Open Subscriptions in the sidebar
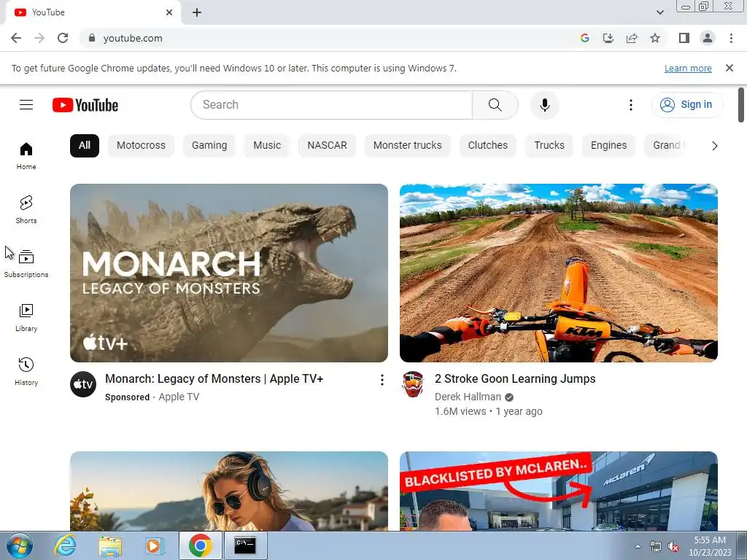The width and height of the screenshot is (747, 560). [26, 263]
